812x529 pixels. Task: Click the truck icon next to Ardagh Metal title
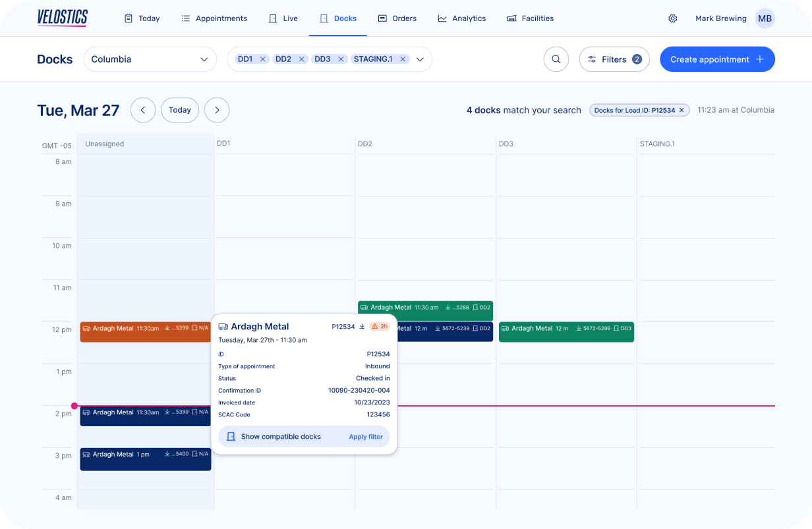coord(223,326)
